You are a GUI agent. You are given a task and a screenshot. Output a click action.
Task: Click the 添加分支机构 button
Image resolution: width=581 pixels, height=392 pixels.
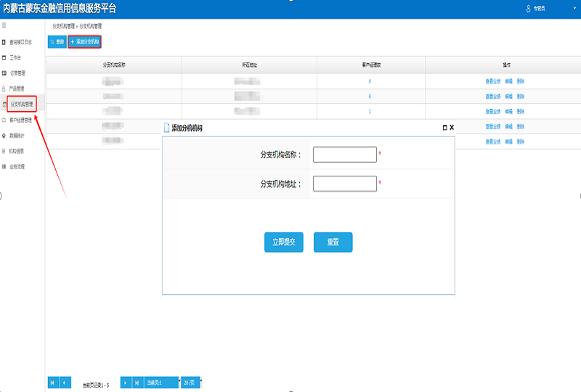pos(84,42)
